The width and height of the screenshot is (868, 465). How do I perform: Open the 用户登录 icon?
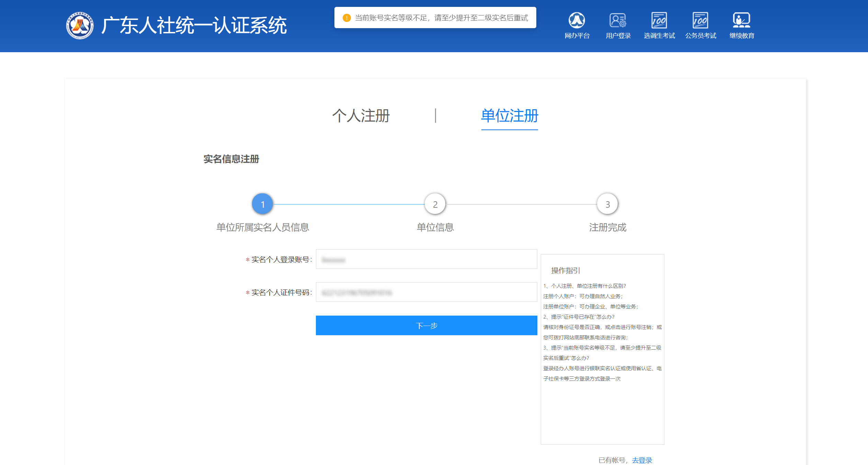(618, 21)
